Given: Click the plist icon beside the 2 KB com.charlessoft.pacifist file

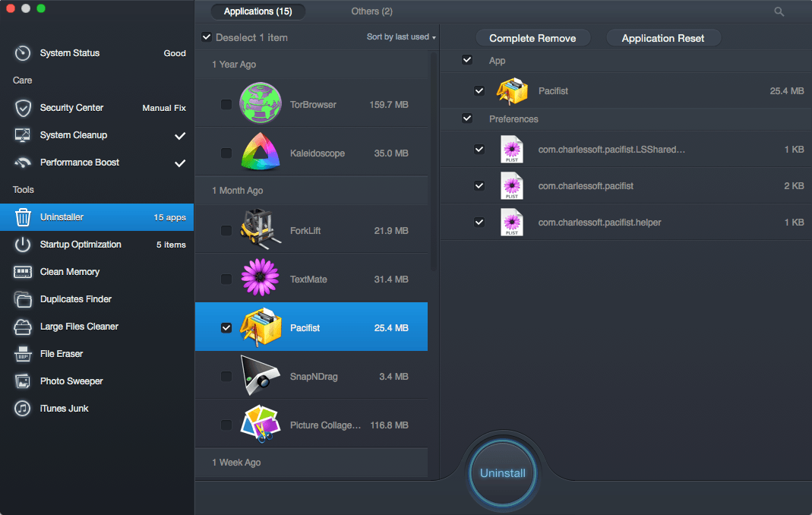Looking at the screenshot, I should pos(512,185).
